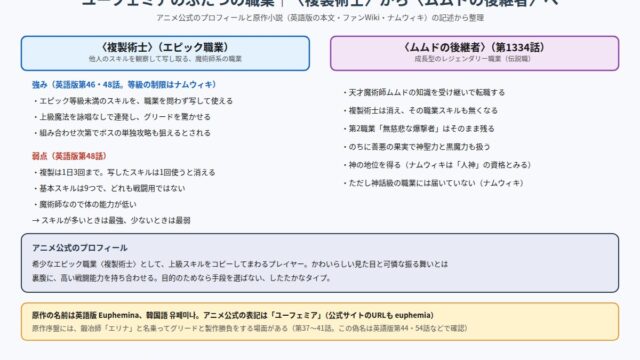Click the blue heading '強み（英語版第46・48話。等級の制限はナムウィキ）'

pos(124,84)
